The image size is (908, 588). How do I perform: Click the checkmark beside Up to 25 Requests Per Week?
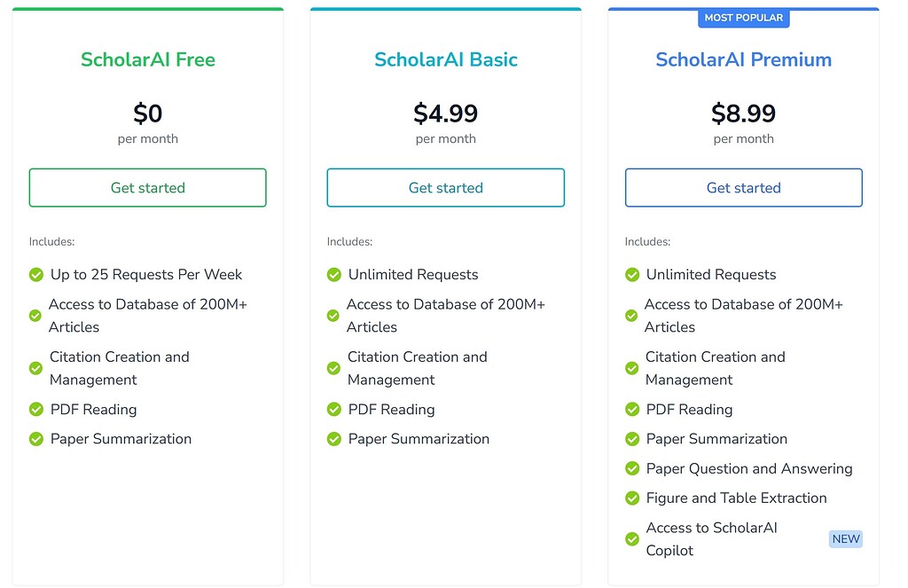(x=35, y=274)
